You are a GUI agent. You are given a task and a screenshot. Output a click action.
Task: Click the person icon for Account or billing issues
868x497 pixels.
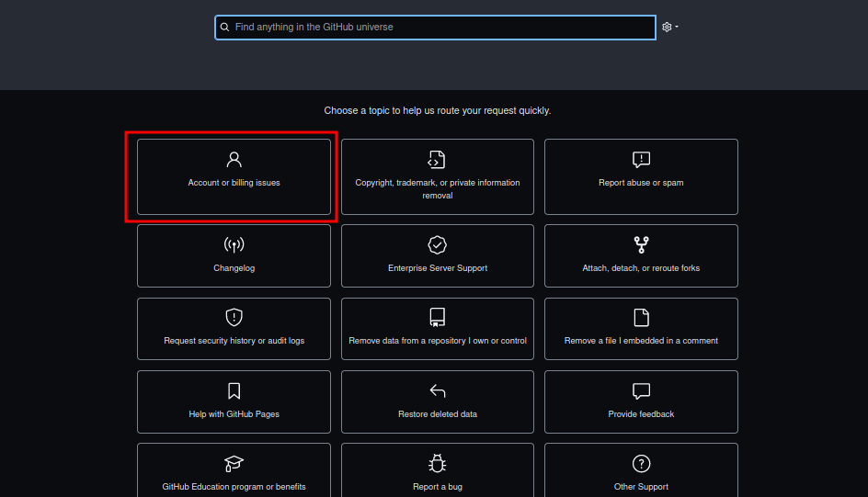(x=234, y=160)
